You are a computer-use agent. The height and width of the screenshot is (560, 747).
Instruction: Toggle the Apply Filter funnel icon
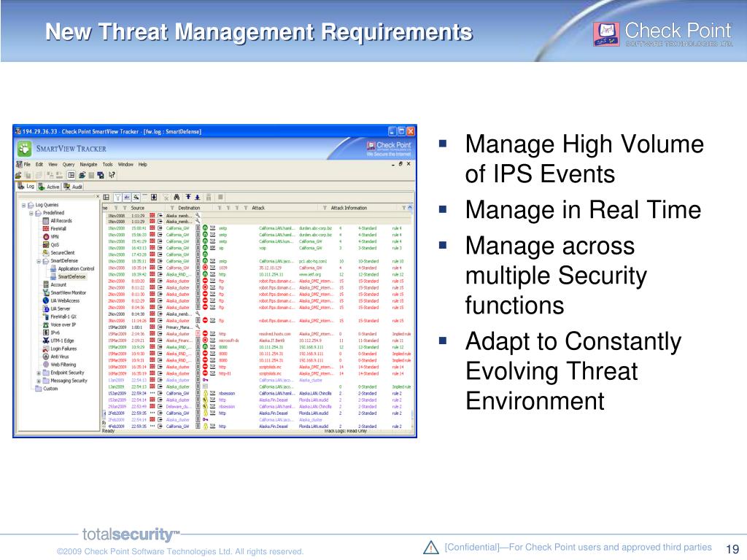click(x=117, y=198)
